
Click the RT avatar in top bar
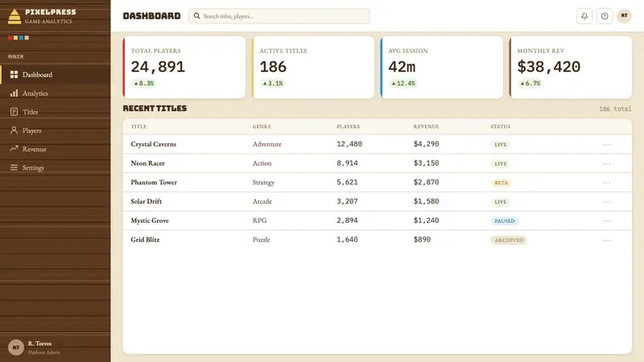pos(624,16)
